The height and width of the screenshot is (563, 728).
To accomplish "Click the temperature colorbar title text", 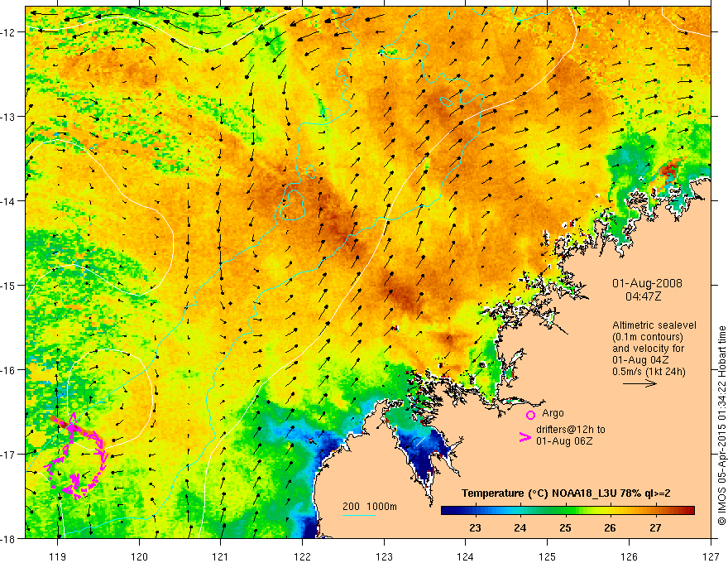I will coord(566,493).
